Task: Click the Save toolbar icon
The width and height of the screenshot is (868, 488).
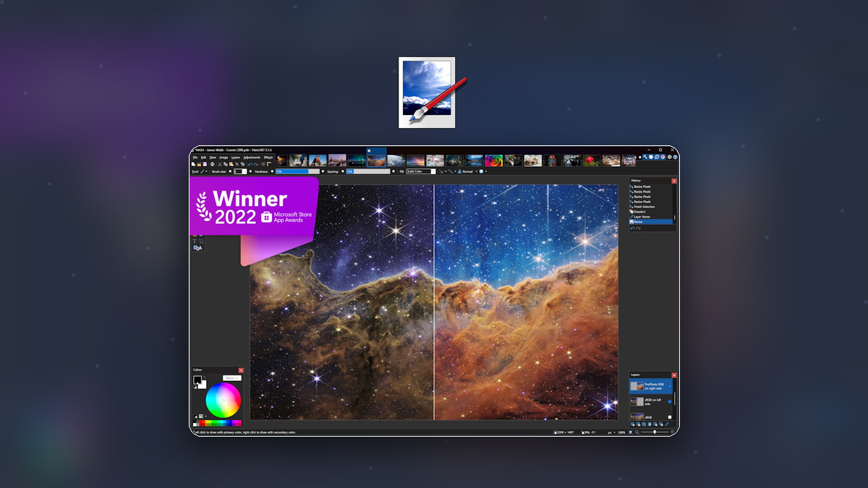Action: (x=205, y=164)
